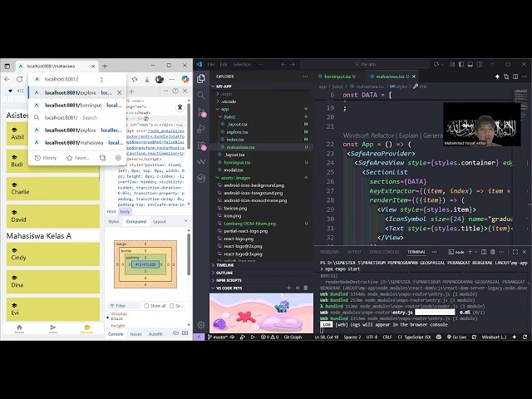Screen dimensions: 532x399
Task: Split the terminal in the panel
Action: 484,252
